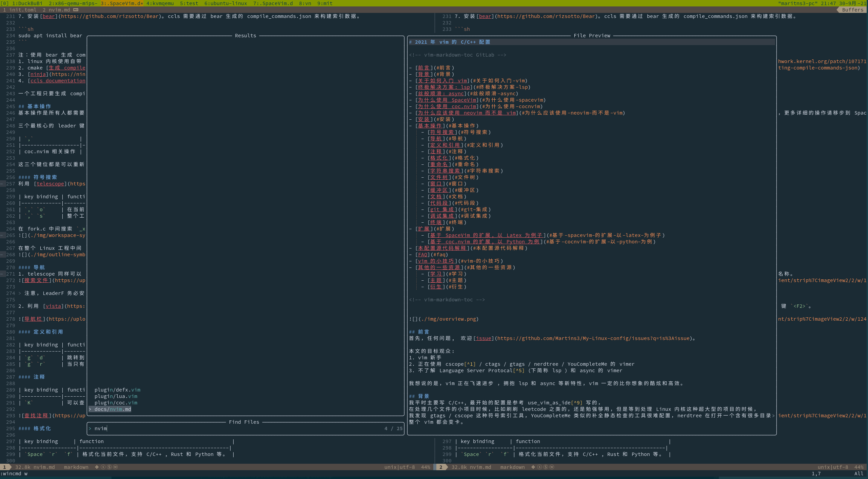The image size is (868, 479).
Task: Click the vista link on line 276
Action: coord(53,306)
